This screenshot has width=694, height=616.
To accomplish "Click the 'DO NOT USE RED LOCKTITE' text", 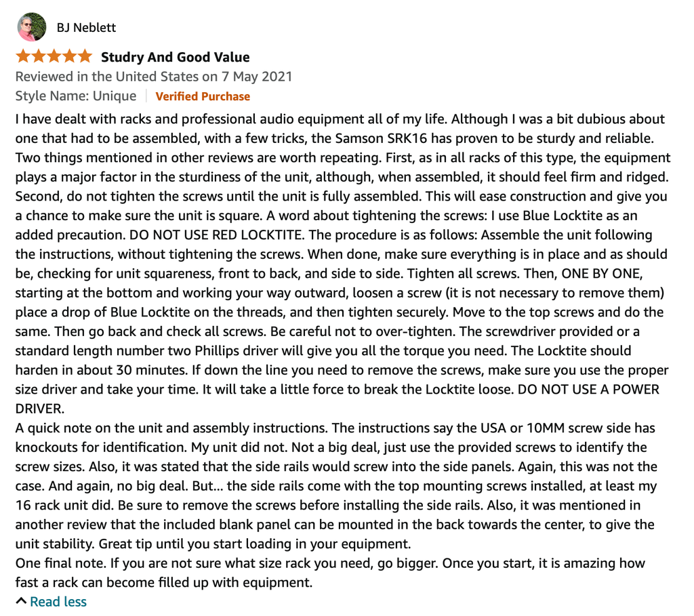I will point(216,235).
